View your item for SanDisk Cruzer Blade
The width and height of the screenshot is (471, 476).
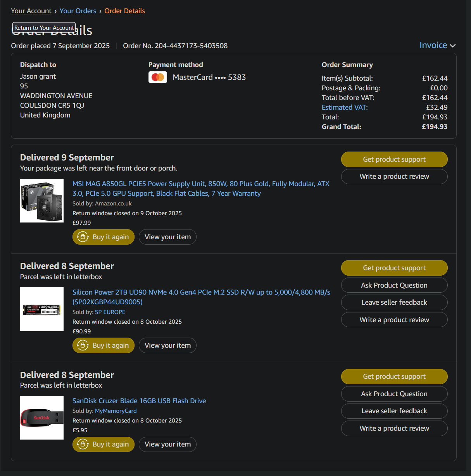167,444
